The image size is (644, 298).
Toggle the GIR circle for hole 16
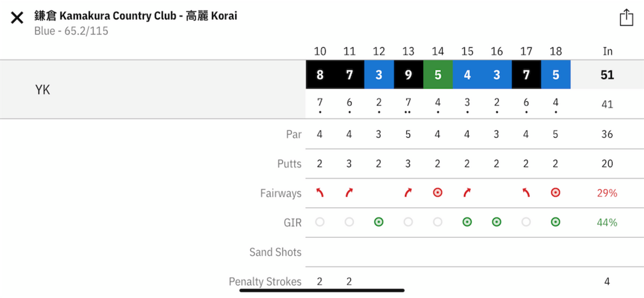(496, 222)
